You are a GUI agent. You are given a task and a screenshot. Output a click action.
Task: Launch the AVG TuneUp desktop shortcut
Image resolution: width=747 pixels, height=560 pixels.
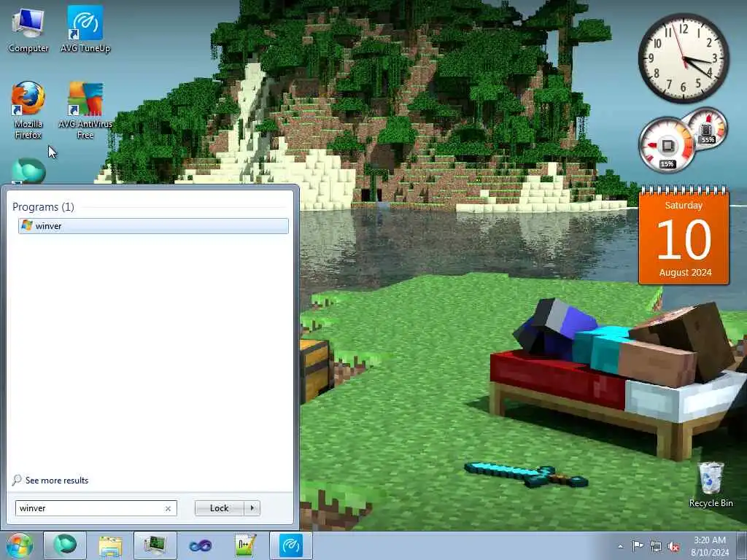pyautogui.click(x=85, y=30)
